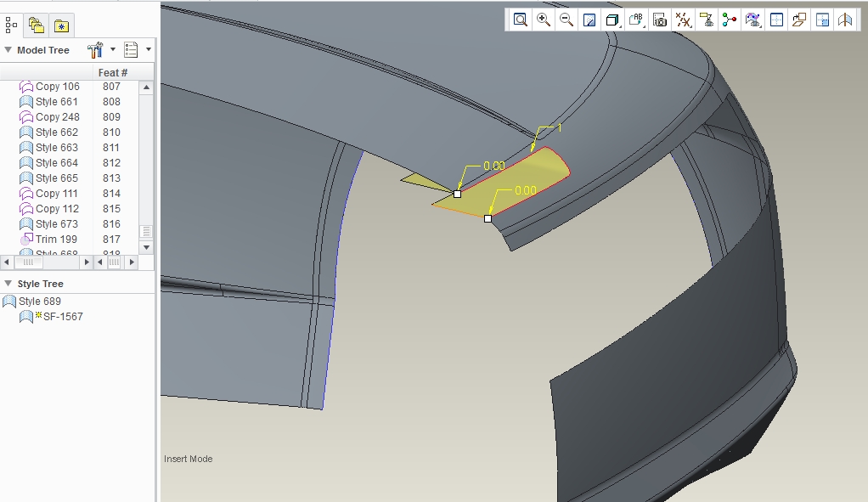
Task: Click feature number 817 cell
Action: [111, 239]
